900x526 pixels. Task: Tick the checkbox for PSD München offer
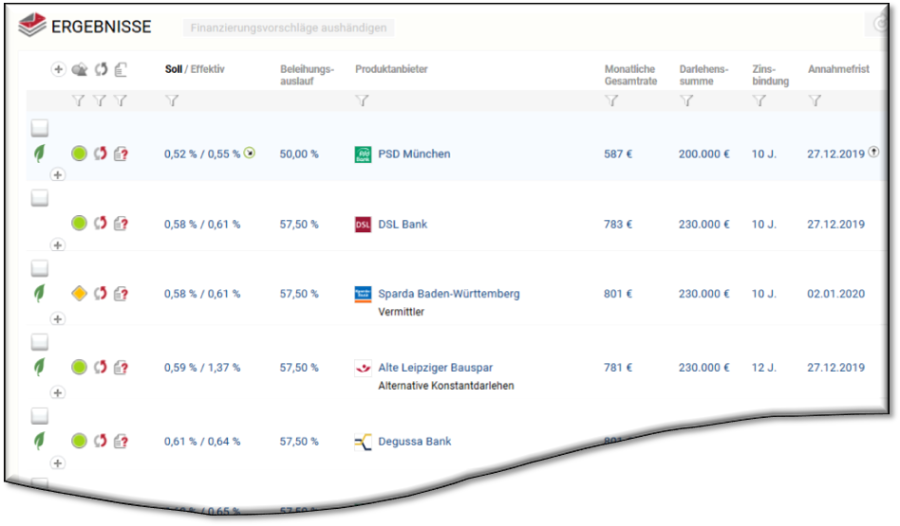pos(39,128)
